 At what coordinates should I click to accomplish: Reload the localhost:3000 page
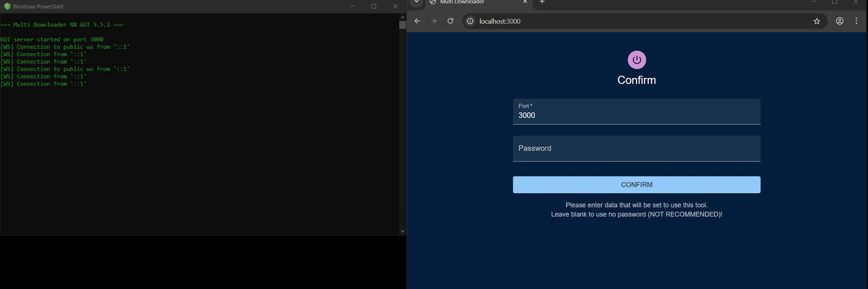pyautogui.click(x=450, y=21)
